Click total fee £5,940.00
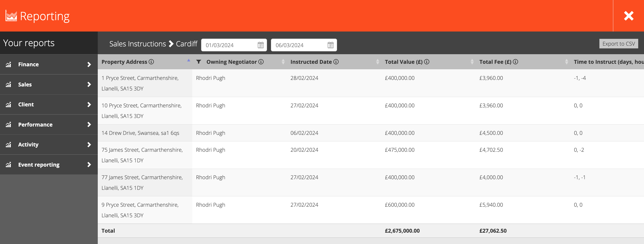This screenshot has height=244, width=644. pos(491,205)
